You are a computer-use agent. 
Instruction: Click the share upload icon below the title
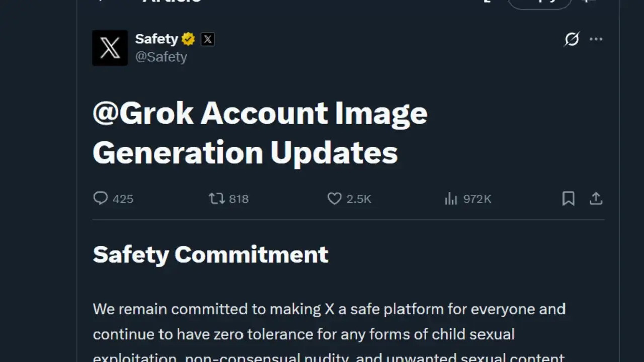click(596, 199)
